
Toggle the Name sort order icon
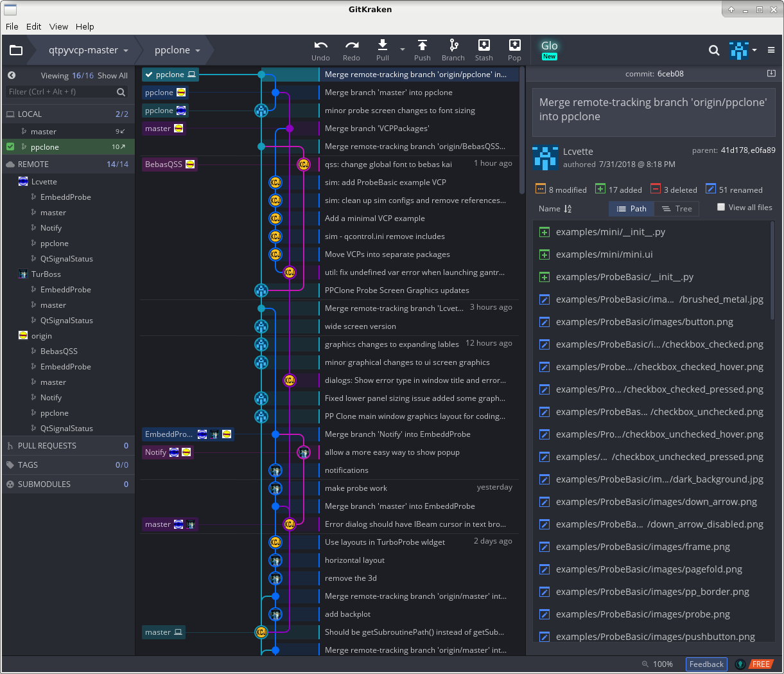568,209
